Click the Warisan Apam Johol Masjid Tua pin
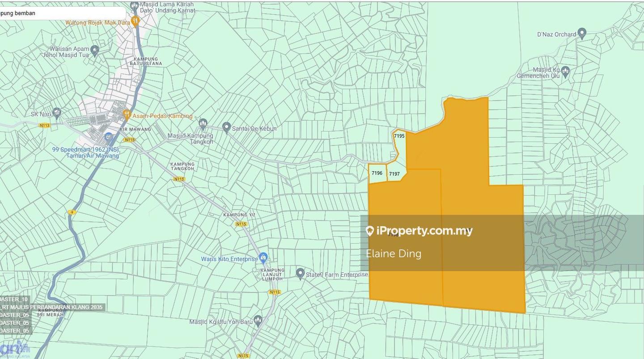The height and width of the screenshot is (359, 644). click(x=94, y=50)
